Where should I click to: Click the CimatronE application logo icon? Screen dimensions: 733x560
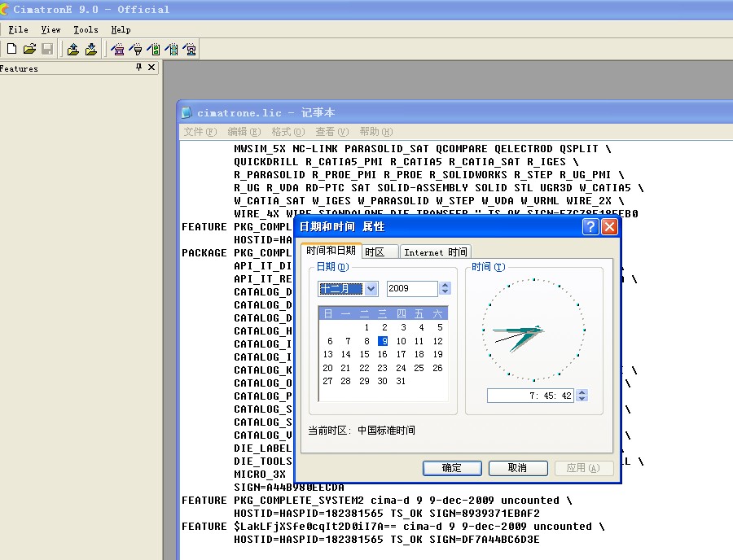pos(4,9)
